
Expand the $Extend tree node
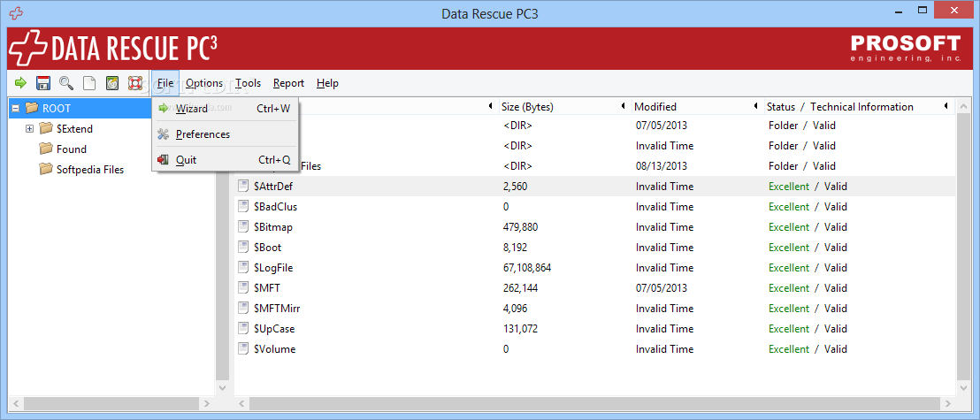tap(29, 129)
